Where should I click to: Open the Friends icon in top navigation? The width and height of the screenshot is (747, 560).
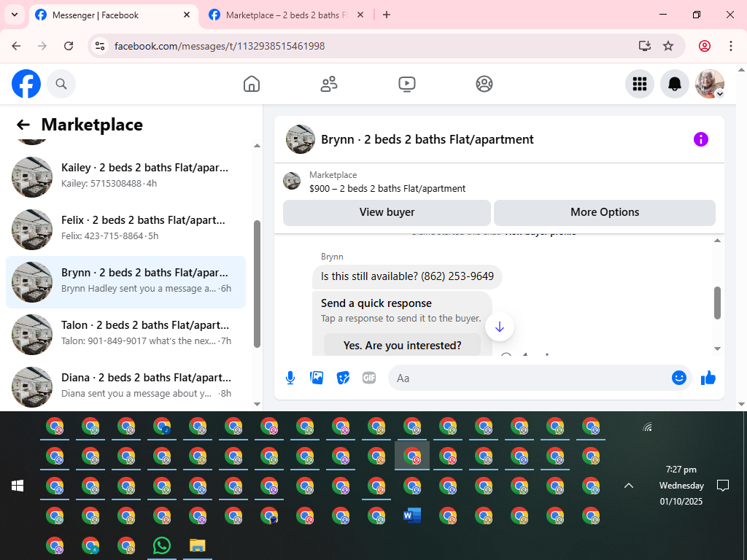pos(329,84)
